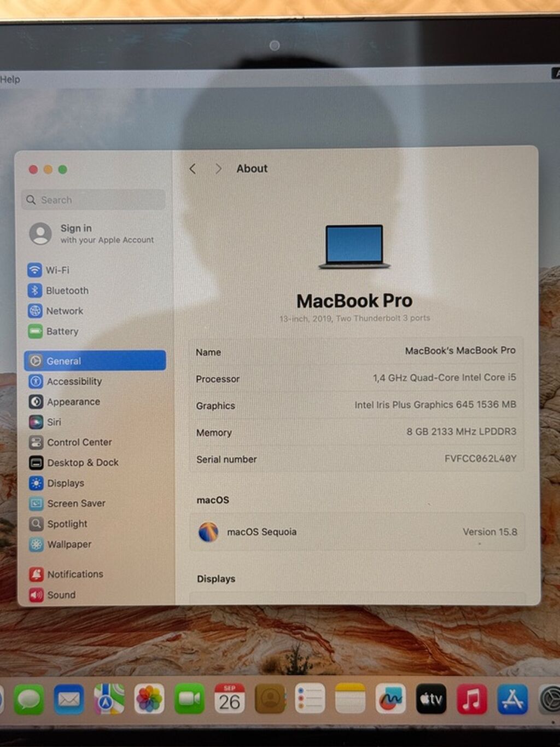Open Siri settings
The width and height of the screenshot is (560, 747).
pyautogui.click(x=45, y=422)
